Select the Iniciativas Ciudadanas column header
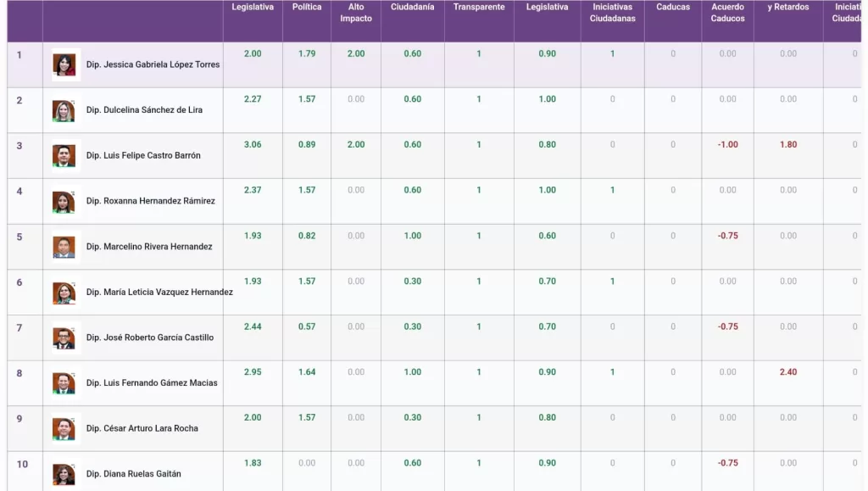Viewport: 868px width, 491px height. [612, 13]
